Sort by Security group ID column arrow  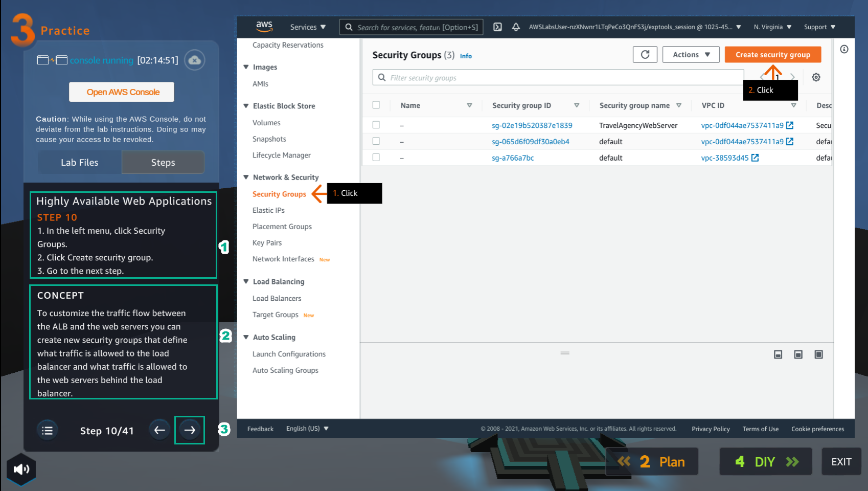click(577, 105)
